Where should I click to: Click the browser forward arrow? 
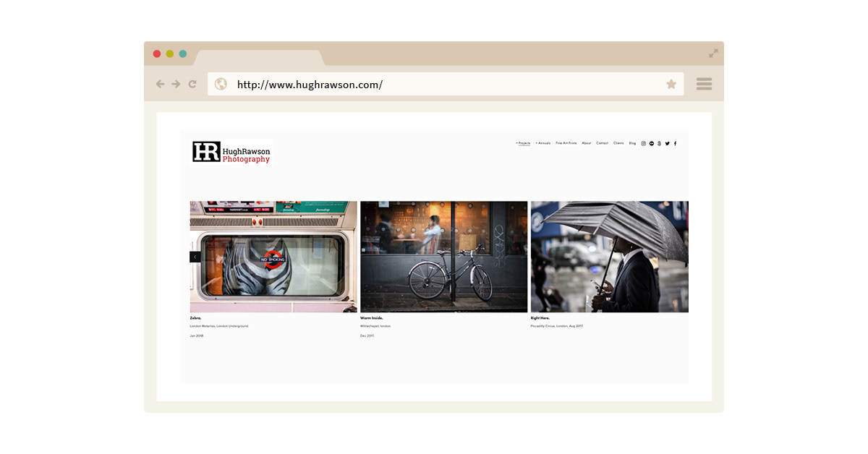pos(176,84)
